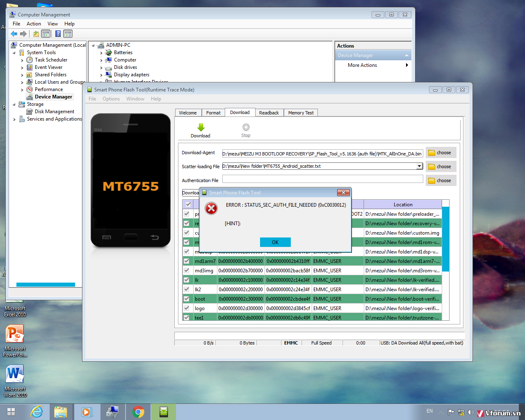Uncheck the md1arm7 partition checkbox
The image size is (525, 420).
point(187,261)
